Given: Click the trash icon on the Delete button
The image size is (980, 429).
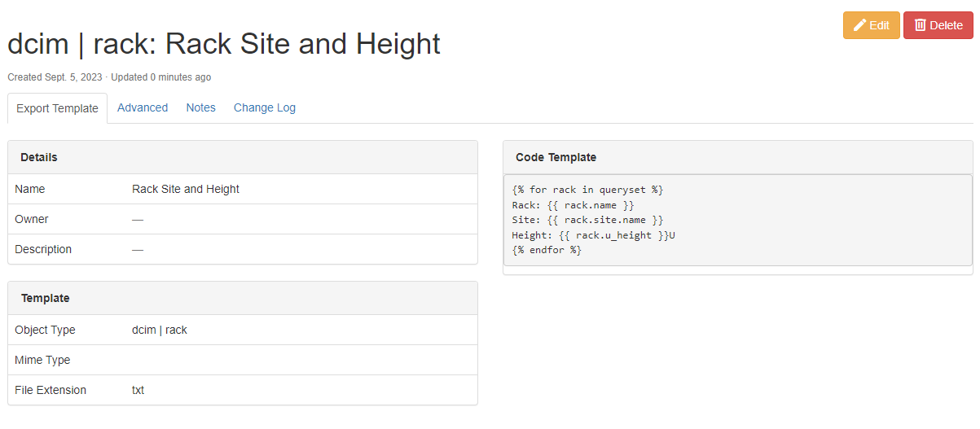Looking at the screenshot, I should click(921, 25).
